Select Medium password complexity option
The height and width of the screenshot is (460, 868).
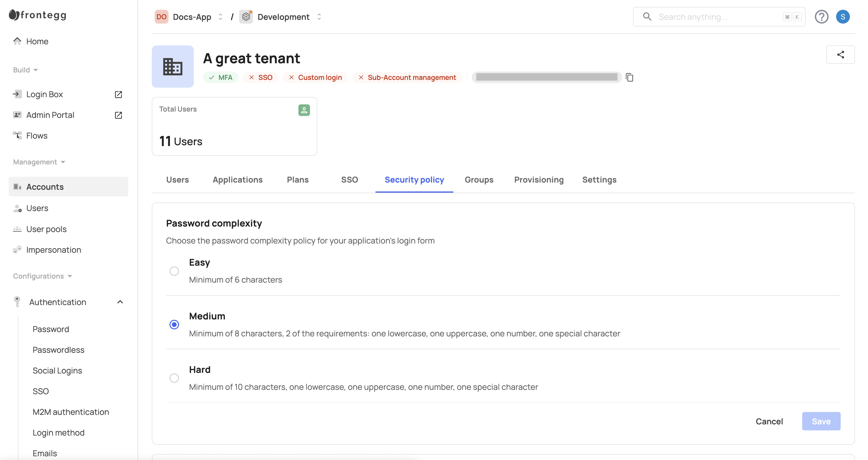pyautogui.click(x=174, y=325)
